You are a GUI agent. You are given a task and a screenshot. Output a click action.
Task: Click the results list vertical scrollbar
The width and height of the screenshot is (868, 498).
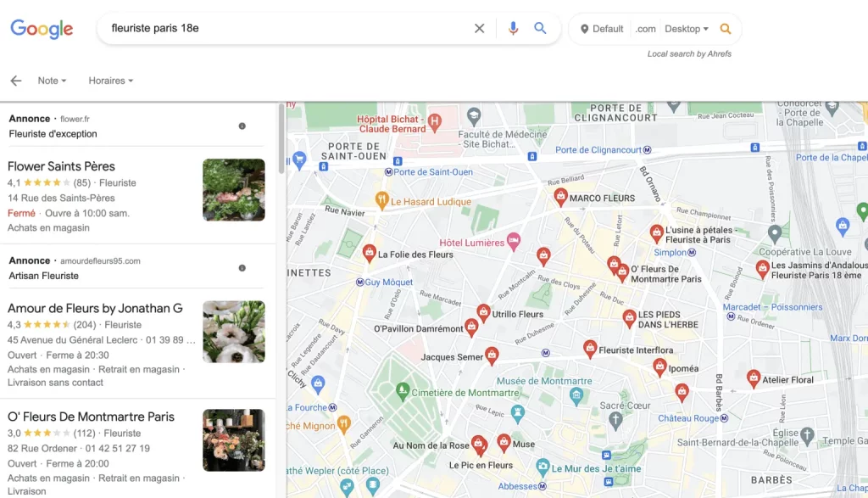coord(281,140)
